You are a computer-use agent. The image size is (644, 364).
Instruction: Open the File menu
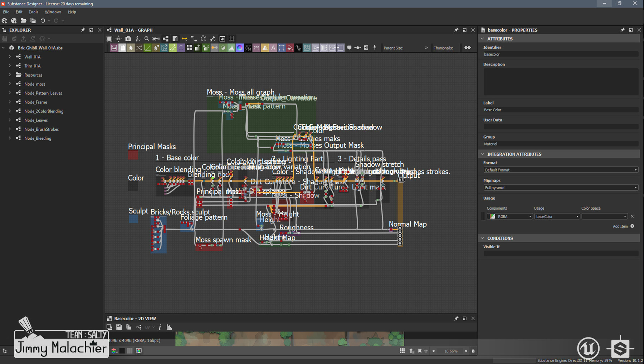pyautogui.click(x=6, y=12)
